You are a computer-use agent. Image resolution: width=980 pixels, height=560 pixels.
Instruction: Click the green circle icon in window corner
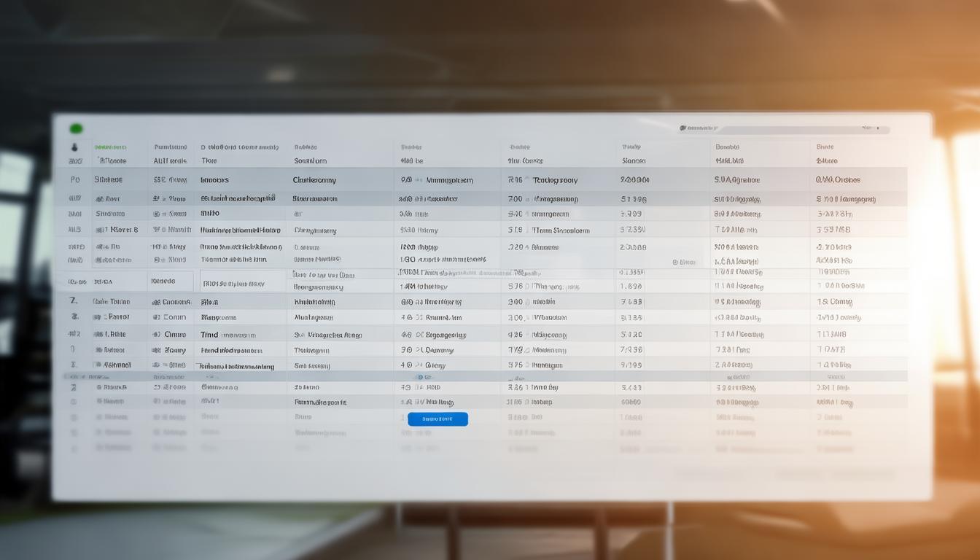(x=76, y=129)
